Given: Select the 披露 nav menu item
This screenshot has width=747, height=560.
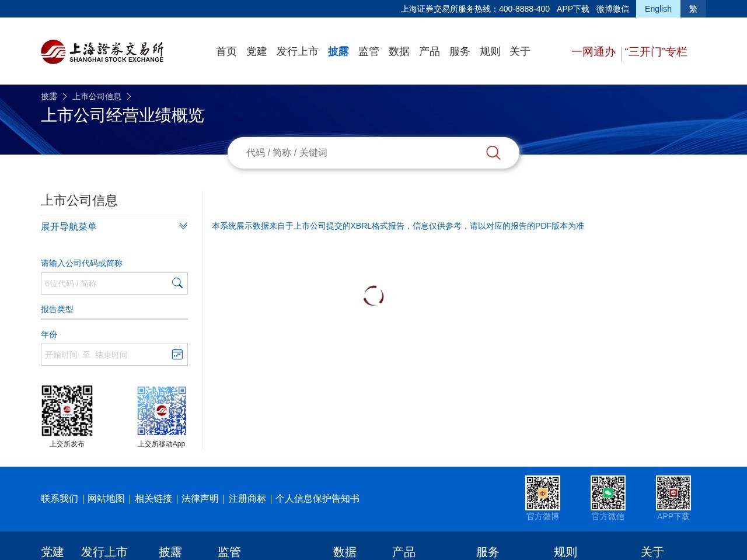Looking at the screenshot, I should click(338, 51).
